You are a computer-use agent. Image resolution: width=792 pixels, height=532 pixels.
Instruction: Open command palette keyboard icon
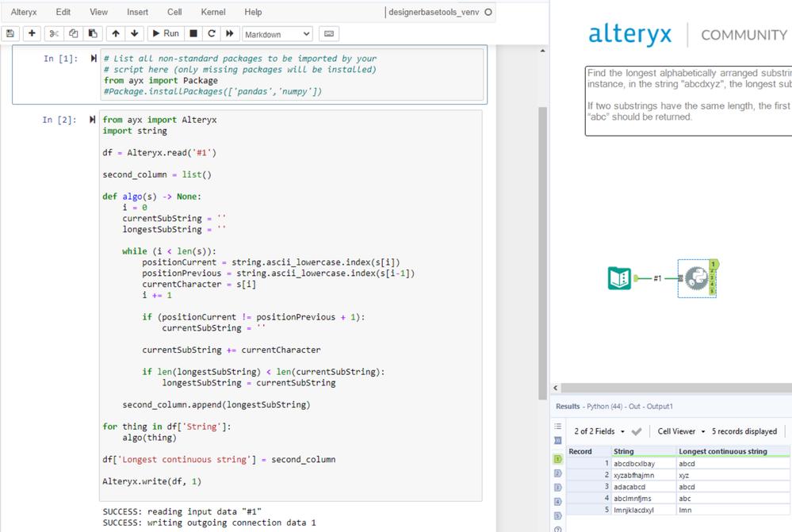[329, 33]
